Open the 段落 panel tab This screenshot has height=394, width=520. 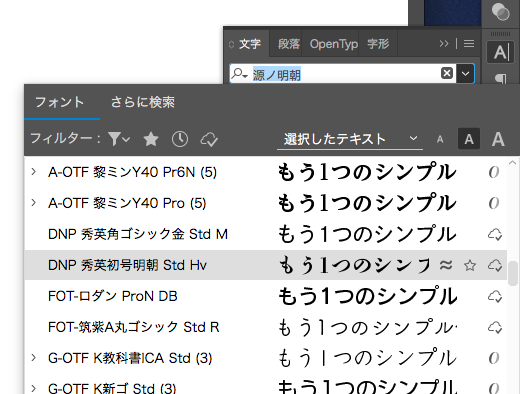pos(289,44)
